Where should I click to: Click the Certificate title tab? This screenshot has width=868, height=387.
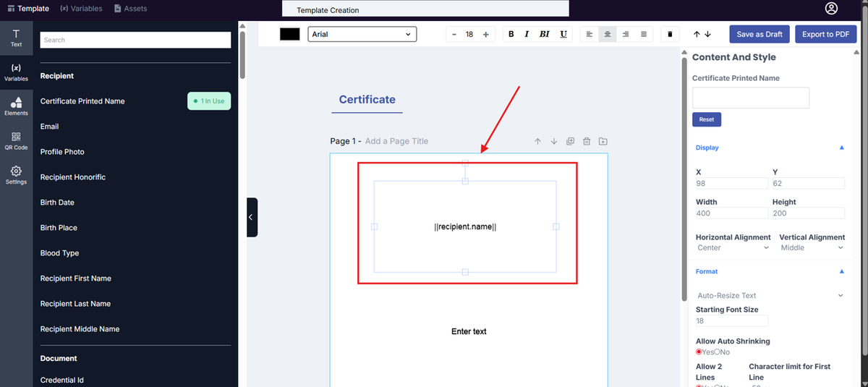(x=367, y=100)
